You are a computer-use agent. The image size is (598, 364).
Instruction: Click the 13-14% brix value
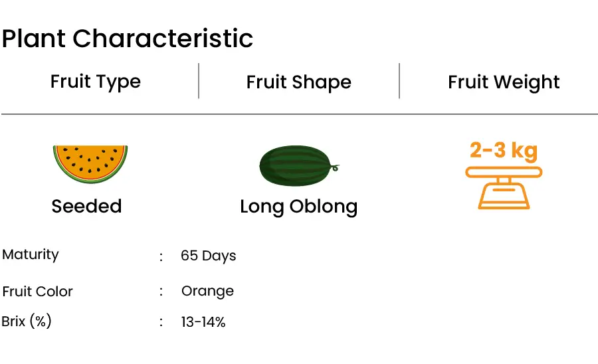click(x=203, y=322)
